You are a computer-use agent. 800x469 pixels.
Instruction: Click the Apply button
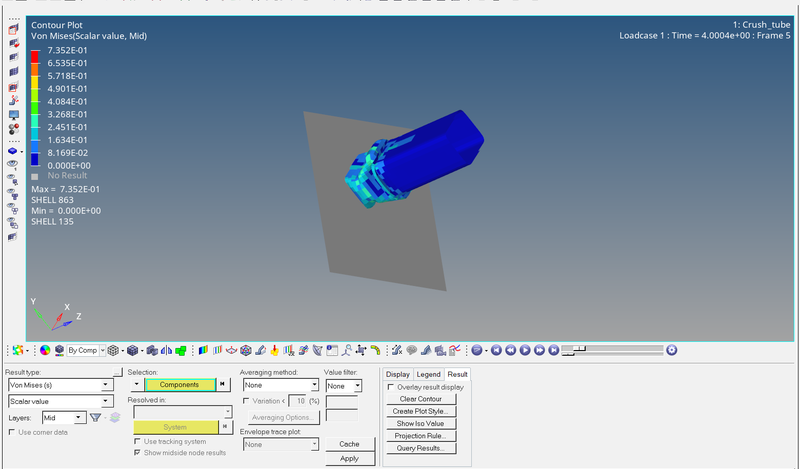click(349, 458)
